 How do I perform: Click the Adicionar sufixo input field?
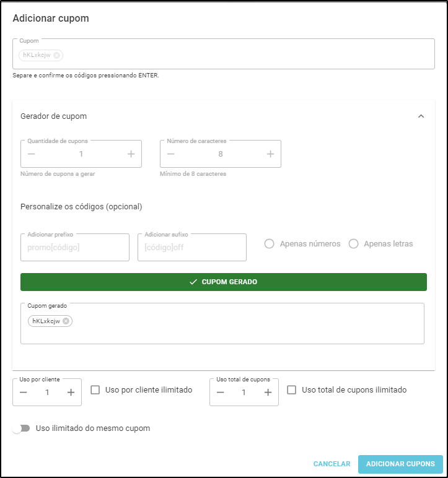click(192, 247)
